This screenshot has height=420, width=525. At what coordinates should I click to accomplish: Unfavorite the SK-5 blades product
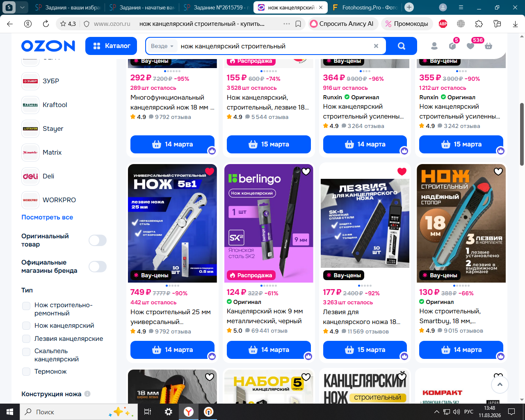pos(402,171)
